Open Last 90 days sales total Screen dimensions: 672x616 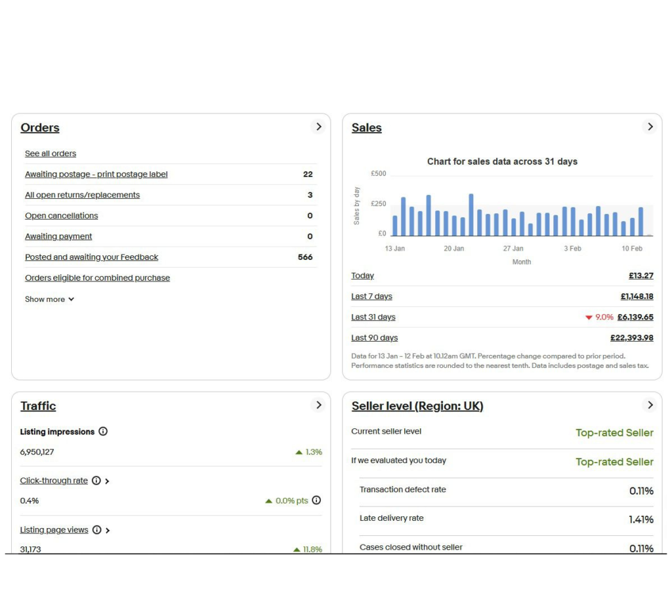[x=632, y=338]
